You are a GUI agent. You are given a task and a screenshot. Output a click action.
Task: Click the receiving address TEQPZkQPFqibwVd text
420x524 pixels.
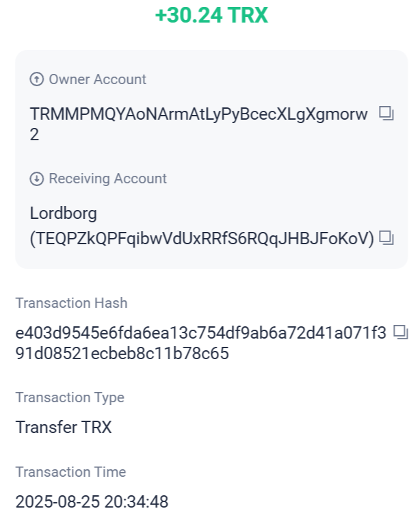[x=202, y=239]
